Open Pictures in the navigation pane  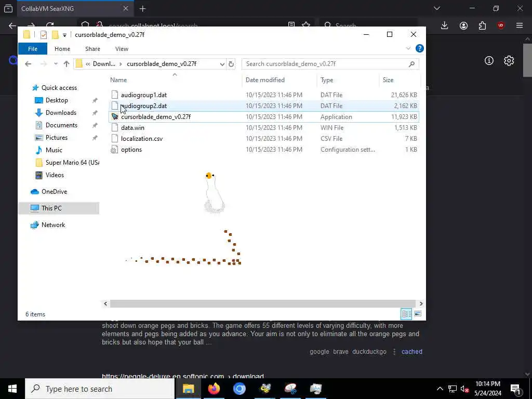pyautogui.click(x=57, y=137)
